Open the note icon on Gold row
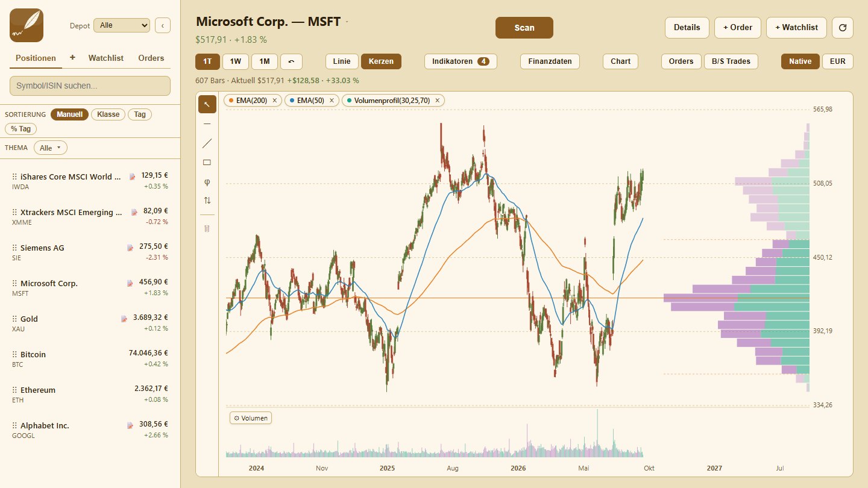 [x=124, y=319]
